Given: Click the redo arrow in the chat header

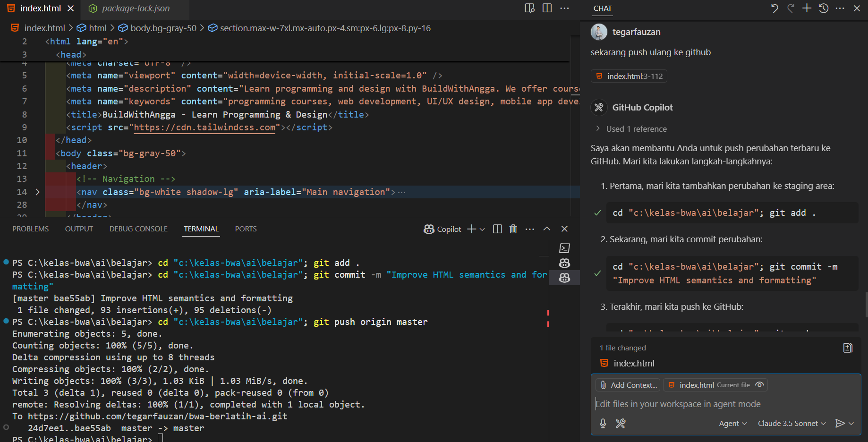Looking at the screenshot, I should pyautogui.click(x=791, y=8).
